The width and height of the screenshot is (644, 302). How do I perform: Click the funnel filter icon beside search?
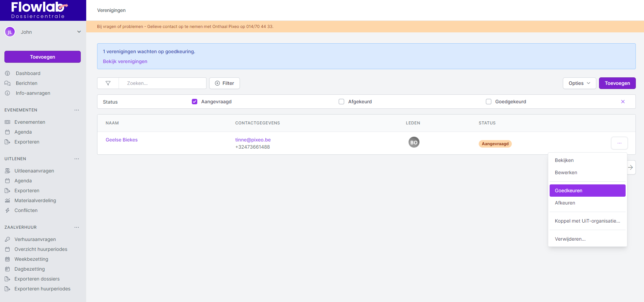108,83
